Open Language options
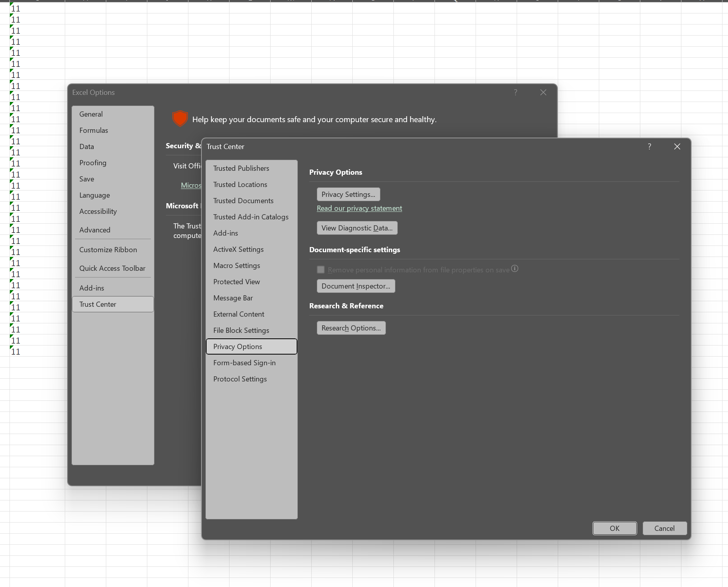 click(x=113, y=195)
